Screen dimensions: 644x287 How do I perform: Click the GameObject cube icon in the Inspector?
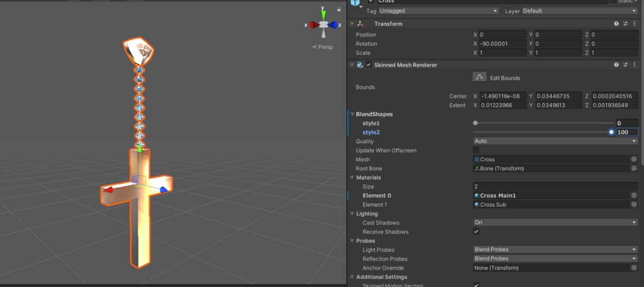(x=356, y=3)
